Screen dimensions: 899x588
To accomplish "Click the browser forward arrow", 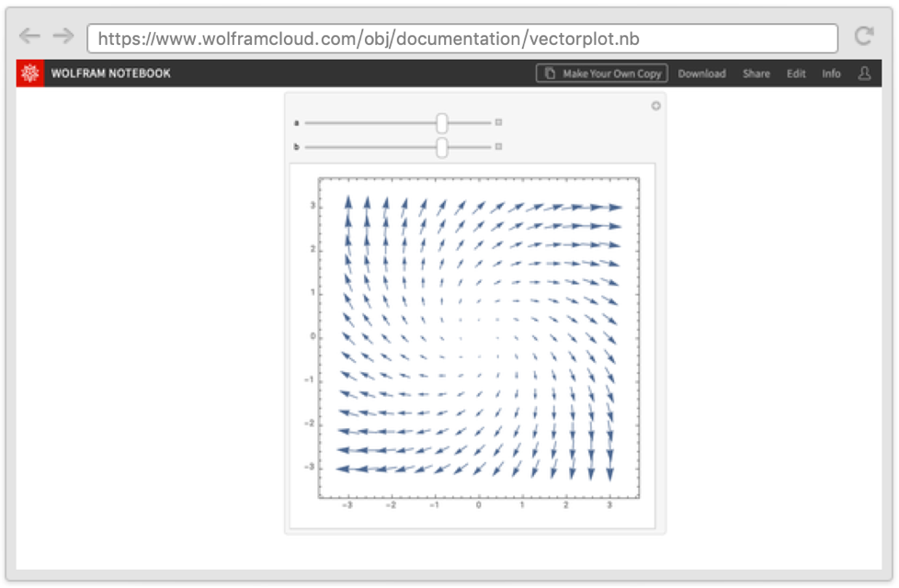I will point(63,36).
